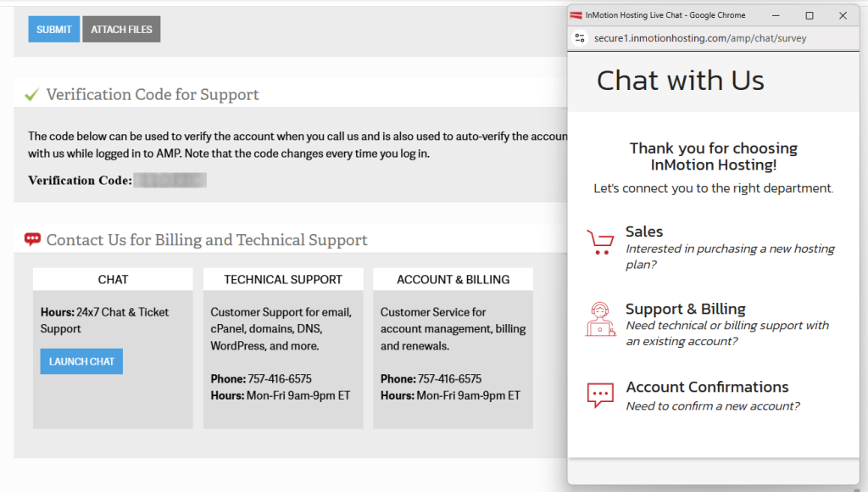Choose Account Confirmations to confirm a new account
Viewport: 868px width, 492px height.
click(x=709, y=387)
